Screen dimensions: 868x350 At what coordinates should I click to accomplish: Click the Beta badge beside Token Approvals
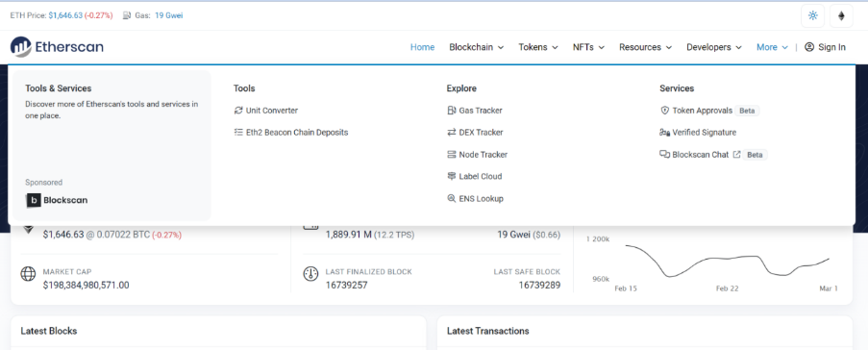tap(747, 111)
